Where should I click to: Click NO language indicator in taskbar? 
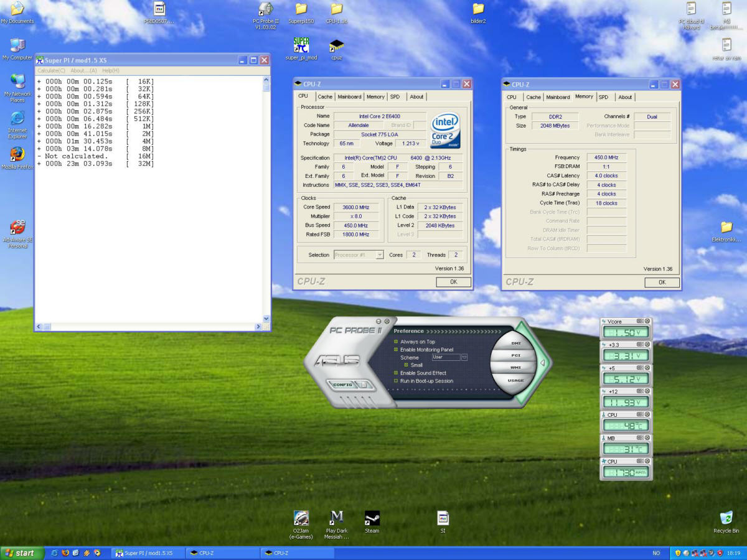click(656, 553)
